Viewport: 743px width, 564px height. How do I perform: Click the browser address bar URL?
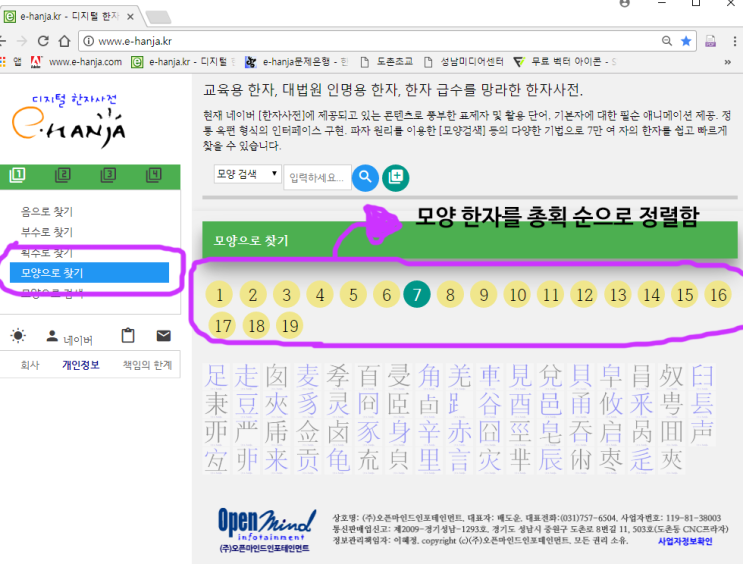point(135,41)
